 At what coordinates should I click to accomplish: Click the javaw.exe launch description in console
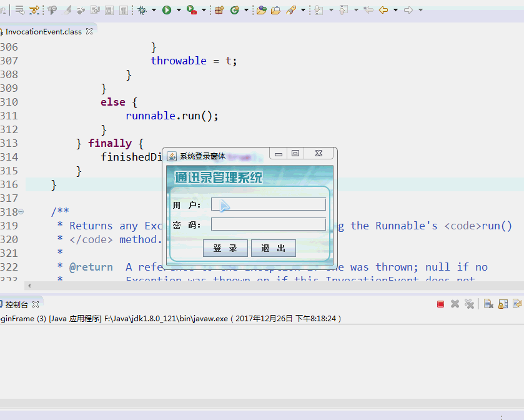[171, 319]
